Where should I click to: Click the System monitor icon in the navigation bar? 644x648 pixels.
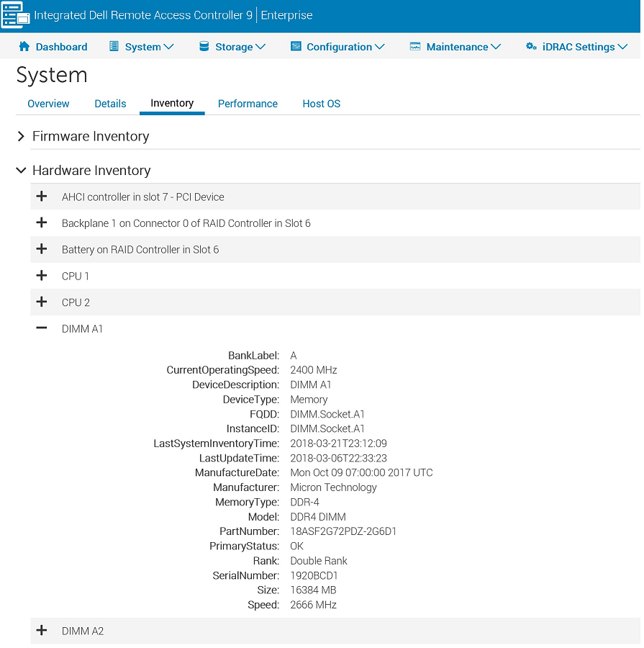pyautogui.click(x=114, y=46)
